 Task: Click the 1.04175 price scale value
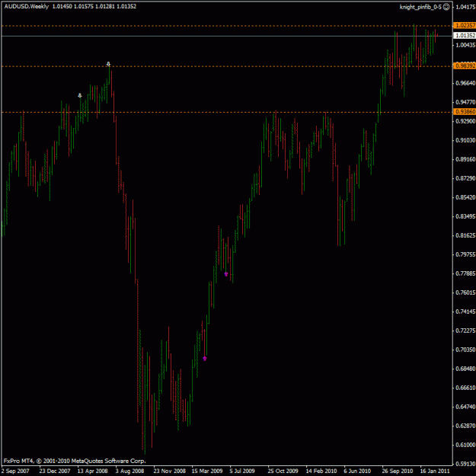click(465, 7)
